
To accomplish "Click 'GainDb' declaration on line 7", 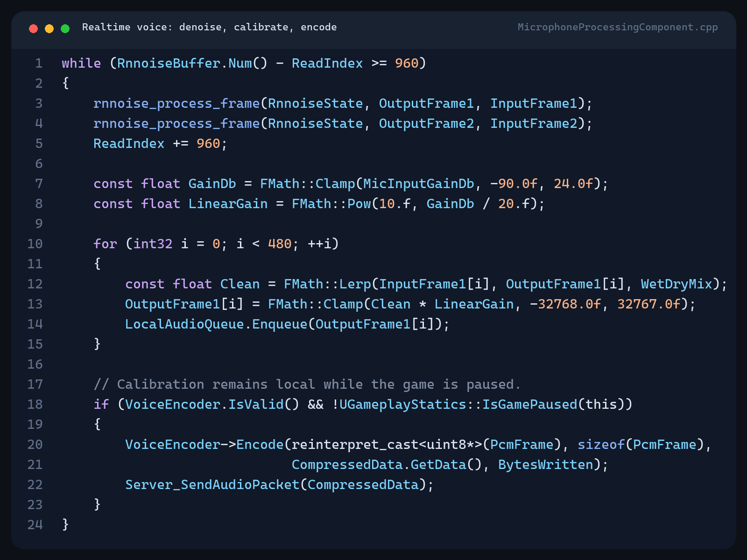I will 212,183.
